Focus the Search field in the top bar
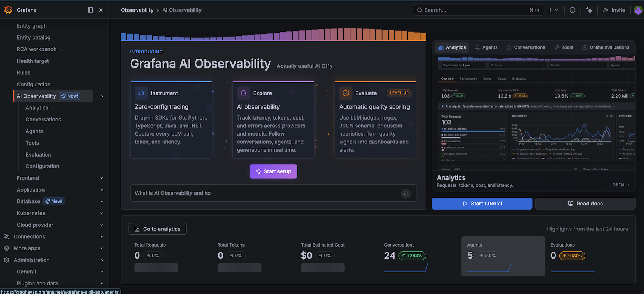Image resolution: width=644 pixels, height=294 pixels. 478,10
